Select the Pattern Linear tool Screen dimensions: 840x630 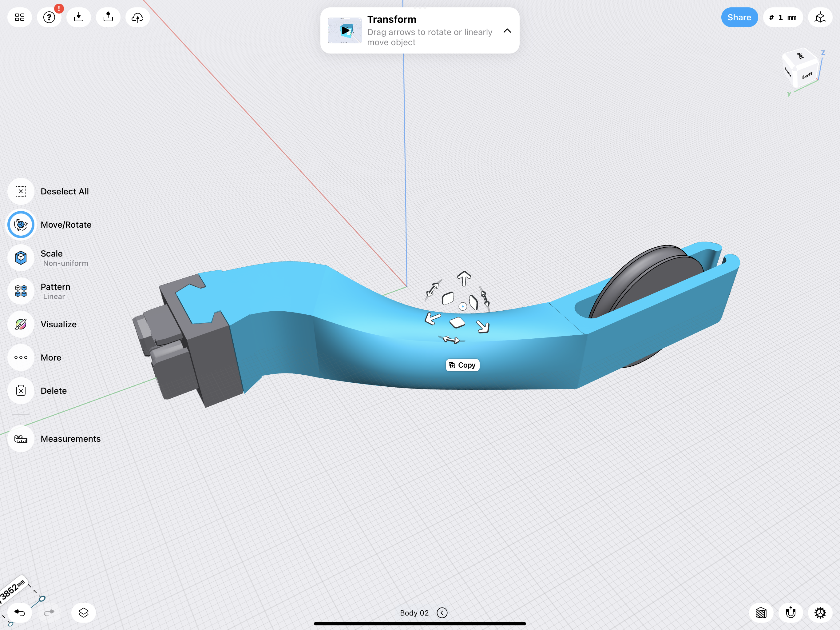click(x=21, y=291)
